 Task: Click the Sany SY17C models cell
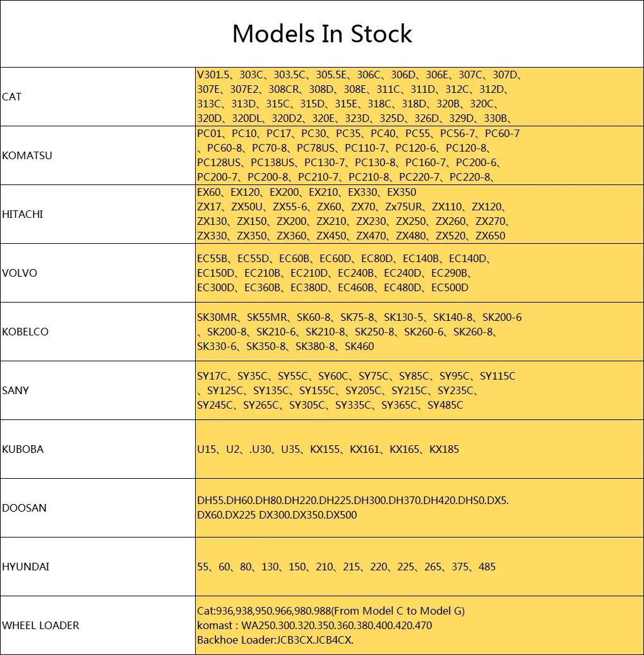(419, 390)
